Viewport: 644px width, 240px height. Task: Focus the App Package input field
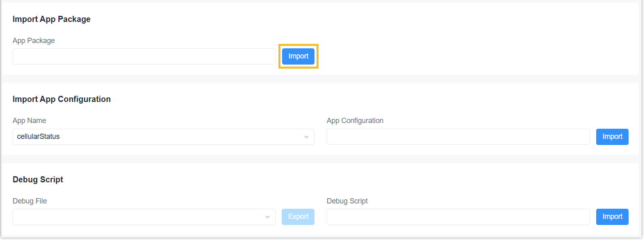(x=144, y=56)
